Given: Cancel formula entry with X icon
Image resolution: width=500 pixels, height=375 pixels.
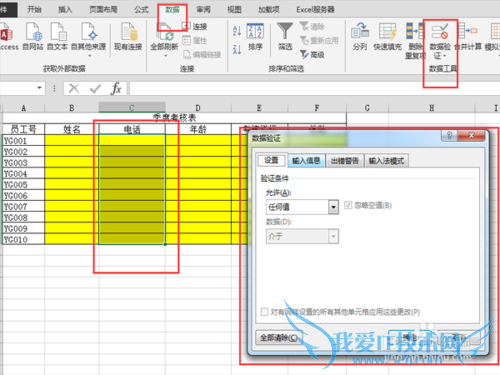Looking at the screenshot, I should (74, 88).
